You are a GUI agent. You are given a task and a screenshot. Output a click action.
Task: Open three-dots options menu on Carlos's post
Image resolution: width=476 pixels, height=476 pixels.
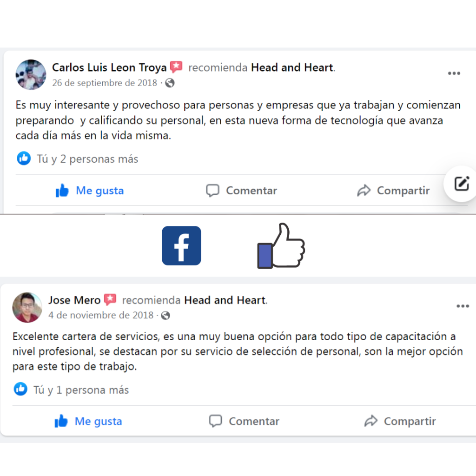point(454,73)
